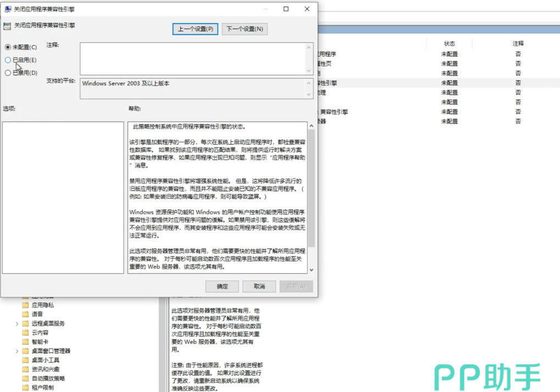Select the policy row ending 理
The height and width of the screenshot is (392, 560).
pos(439,92)
